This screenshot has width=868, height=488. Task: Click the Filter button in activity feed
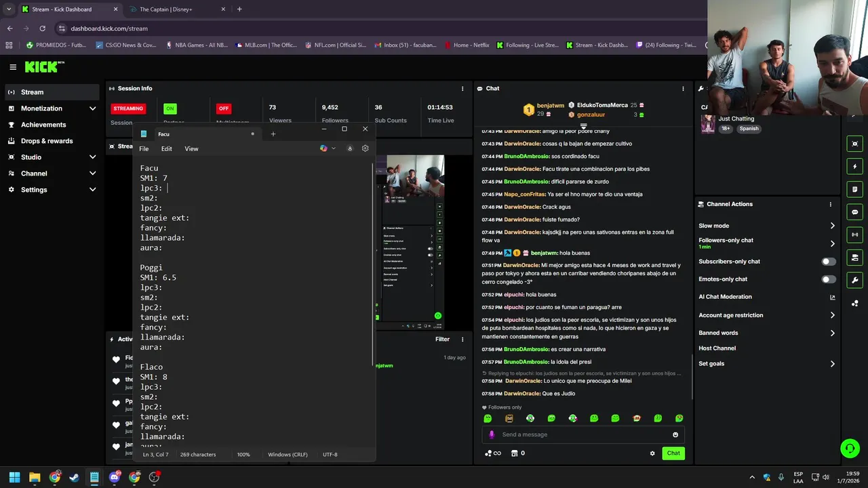[442, 339]
